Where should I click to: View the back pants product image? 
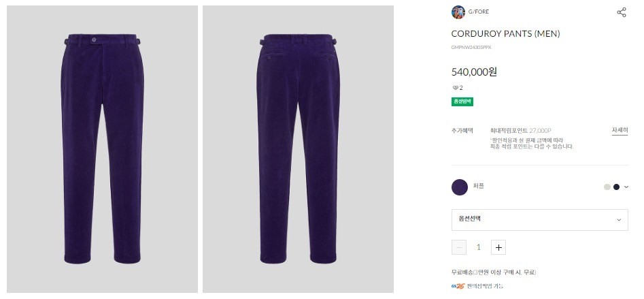(x=298, y=149)
